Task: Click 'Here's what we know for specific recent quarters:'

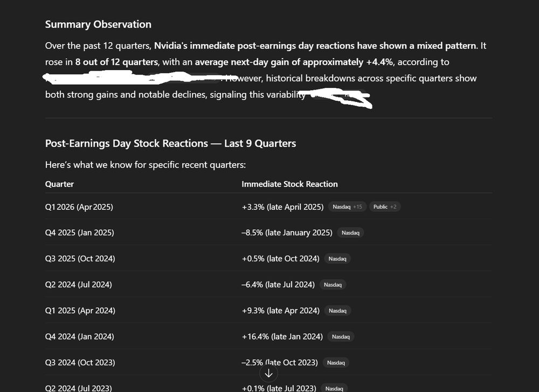Action: point(146,164)
